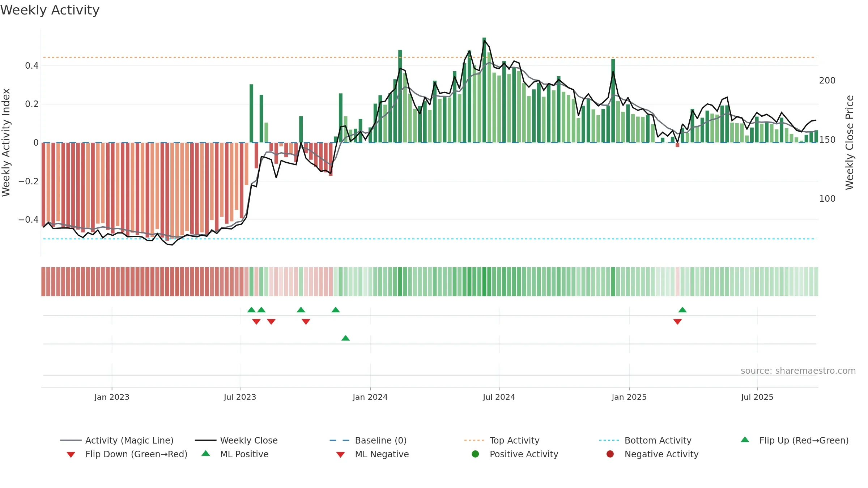Click the source: sharemaestro.com text
The image size is (868, 488).
coord(798,371)
